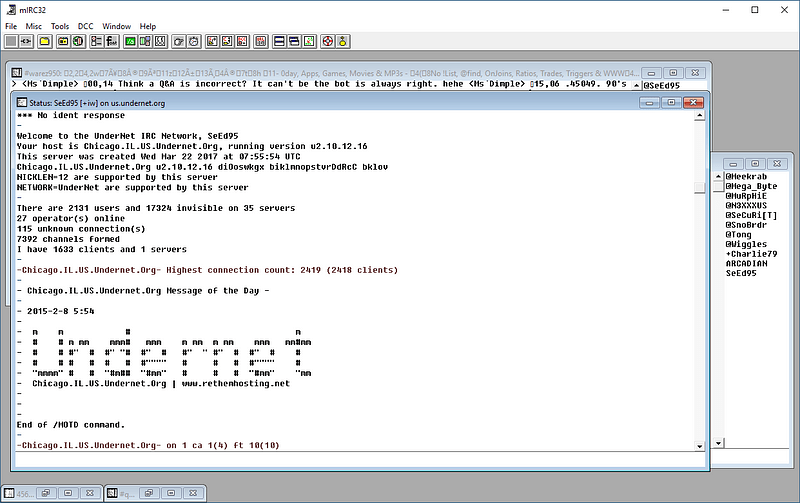Click the red-green globe toolbar icon

tap(79, 41)
